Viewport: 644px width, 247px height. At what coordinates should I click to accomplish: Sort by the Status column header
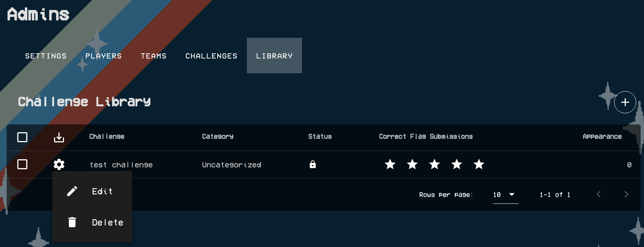click(320, 137)
